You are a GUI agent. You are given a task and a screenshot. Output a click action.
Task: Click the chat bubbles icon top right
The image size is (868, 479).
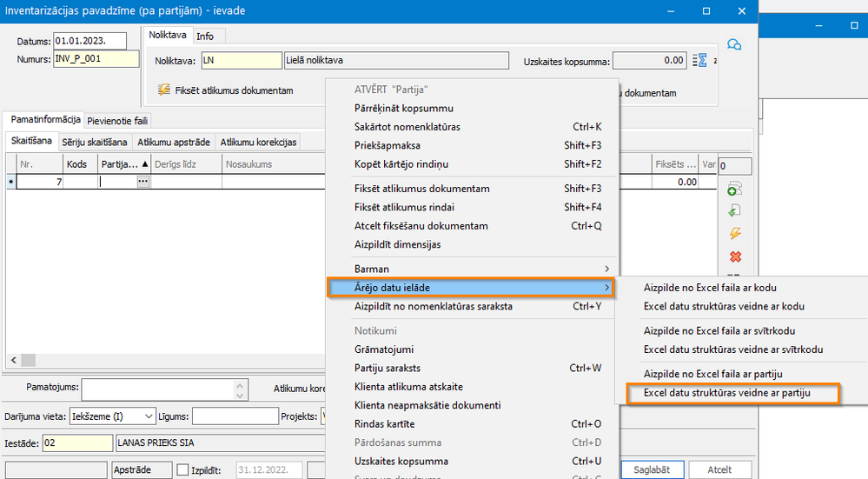733,44
